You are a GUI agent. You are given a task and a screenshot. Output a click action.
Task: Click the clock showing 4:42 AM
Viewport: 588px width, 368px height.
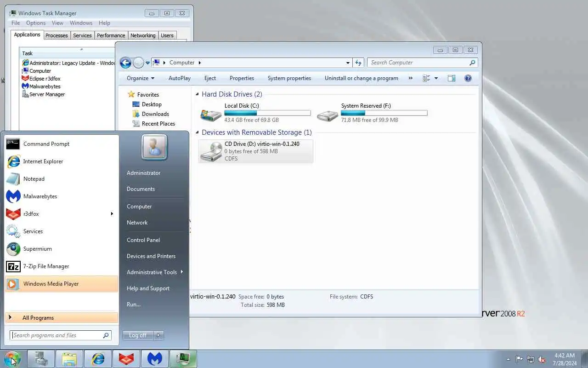(565, 356)
